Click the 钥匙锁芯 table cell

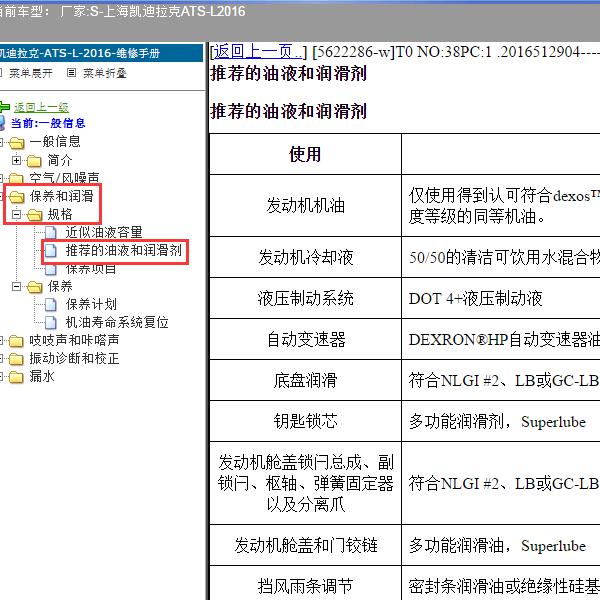(305, 421)
